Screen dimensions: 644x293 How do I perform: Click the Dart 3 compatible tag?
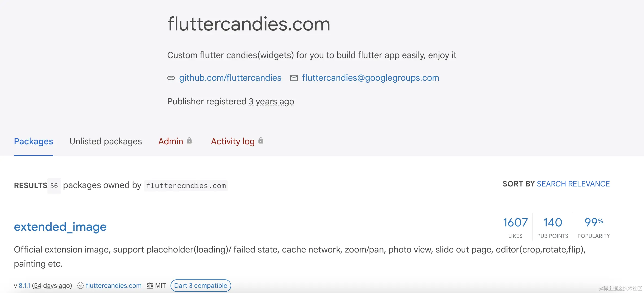201,286
